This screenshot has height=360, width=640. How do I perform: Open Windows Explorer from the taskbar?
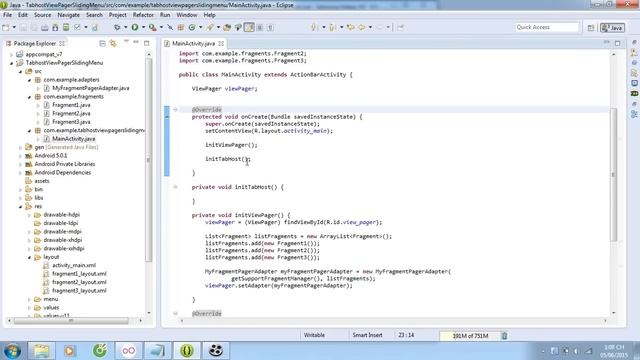(x=41, y=350)
